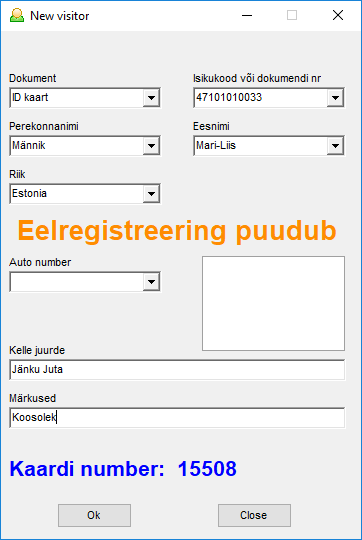The image size is (362, 540).
Task: Open the Eesnimi dropdown arrow
Action: (335, 146)
